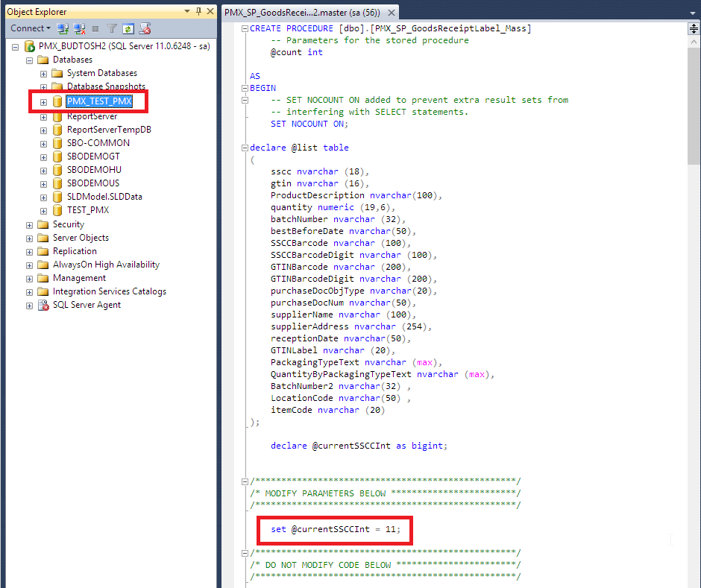Click the Refresh icon in Object Explorer

click(128, 28)
